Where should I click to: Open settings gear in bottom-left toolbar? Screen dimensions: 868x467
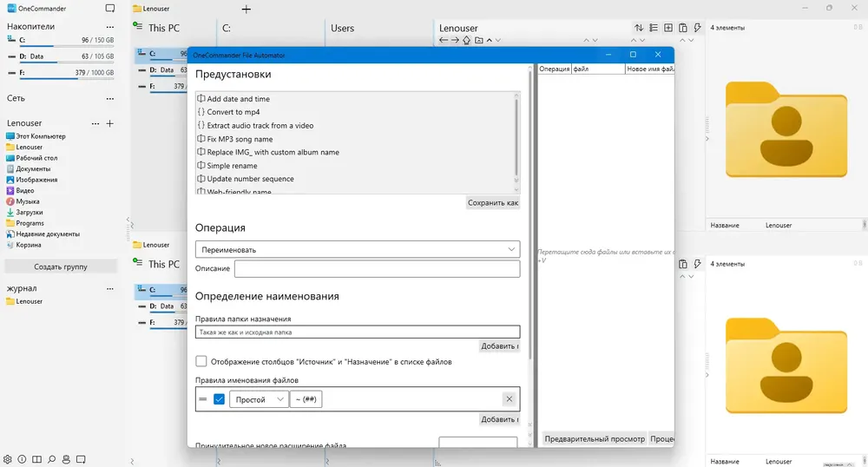pos(7,459)
